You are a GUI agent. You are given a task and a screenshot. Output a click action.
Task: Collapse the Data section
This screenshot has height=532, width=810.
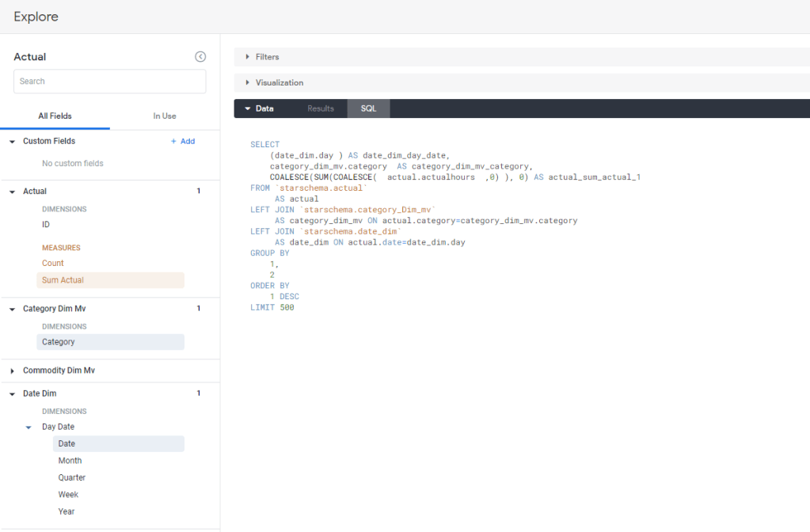(258, 108)
